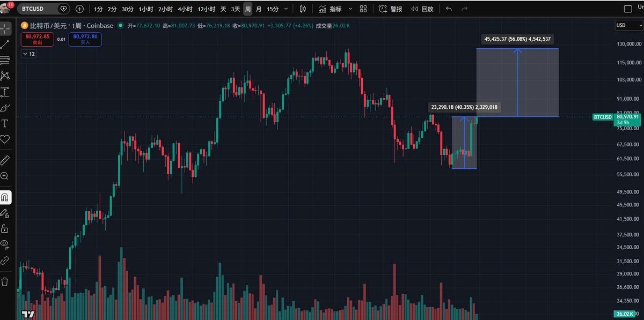Viewport: 644px width, 320px height.
Task: Switch to the 1分 timeframe
Action: (98, 9)
